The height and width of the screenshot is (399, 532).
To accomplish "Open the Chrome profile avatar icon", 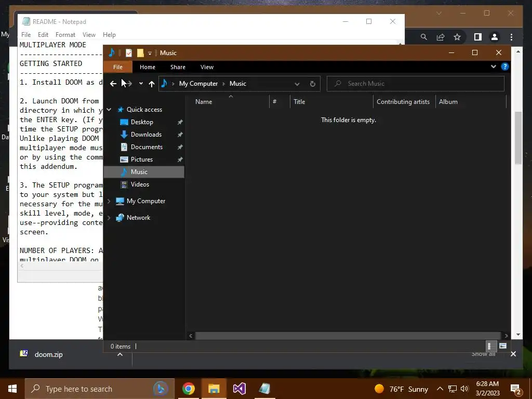I will coord(495,37).
